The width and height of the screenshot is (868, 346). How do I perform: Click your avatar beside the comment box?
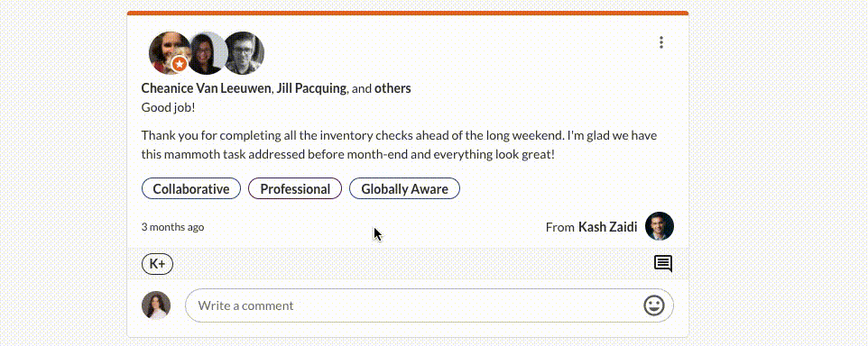point(156,305)
